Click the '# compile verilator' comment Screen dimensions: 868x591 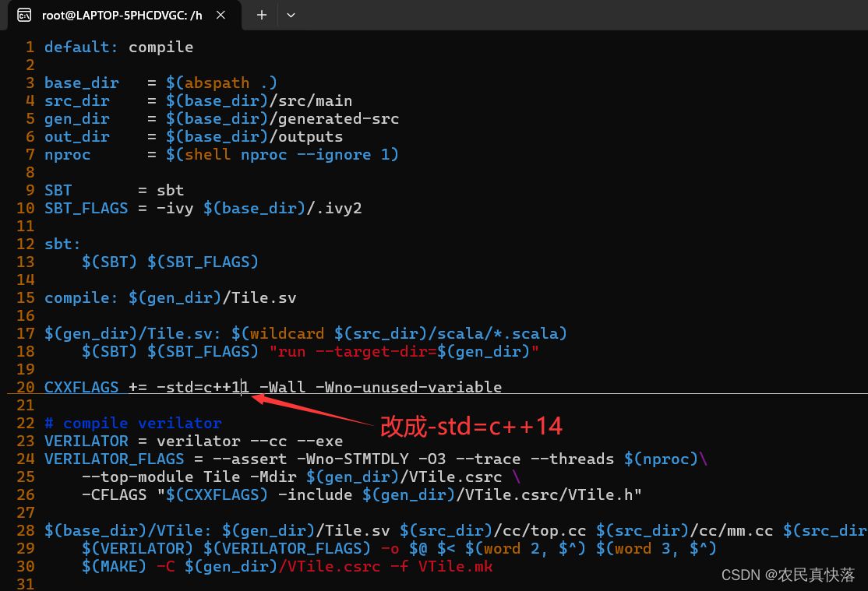click(x=133, y=423)
